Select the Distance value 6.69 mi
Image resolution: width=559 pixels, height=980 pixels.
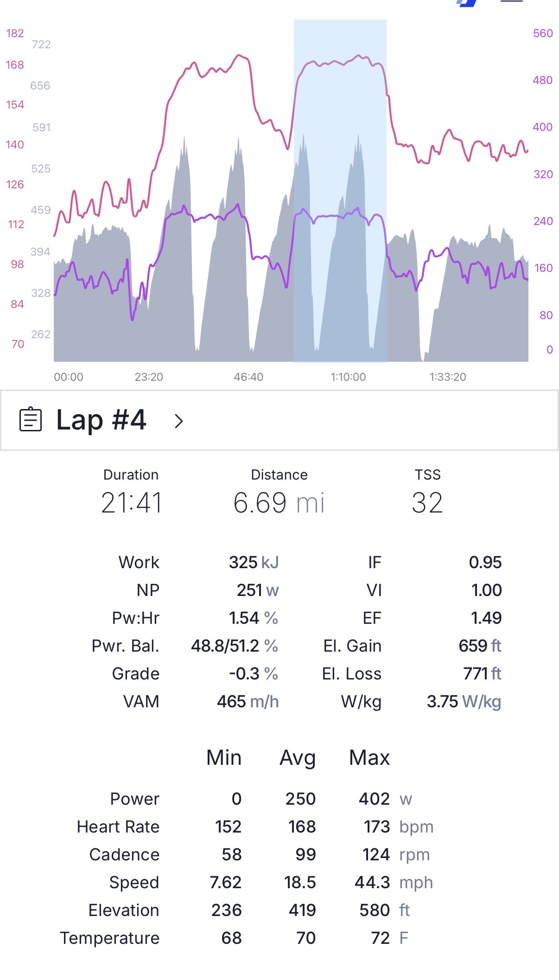(279, 503)
